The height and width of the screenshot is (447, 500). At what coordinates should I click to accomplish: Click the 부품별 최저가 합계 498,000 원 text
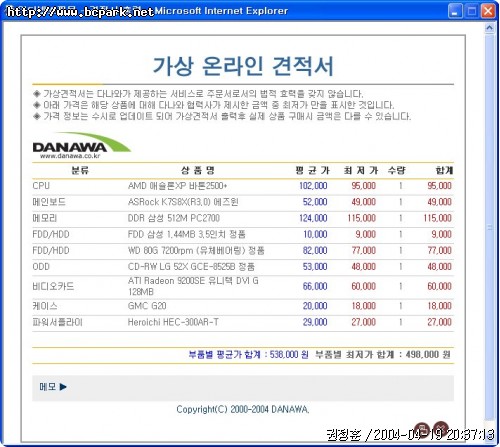pos(383,354)
